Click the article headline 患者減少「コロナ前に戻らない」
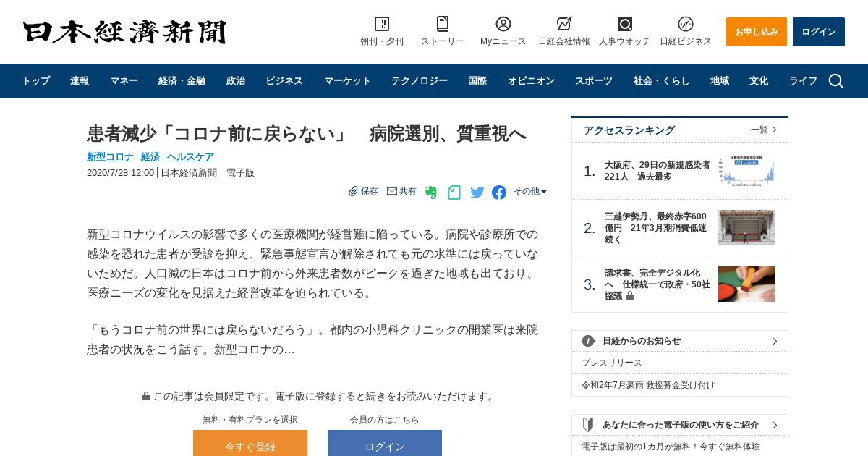The width and height of the screenshot is (868, 456). click(x=307, y=134)
